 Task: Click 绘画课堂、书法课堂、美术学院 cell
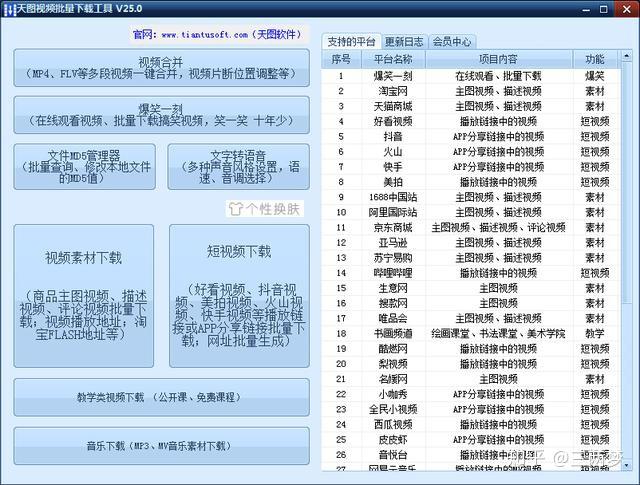point(498,334)
